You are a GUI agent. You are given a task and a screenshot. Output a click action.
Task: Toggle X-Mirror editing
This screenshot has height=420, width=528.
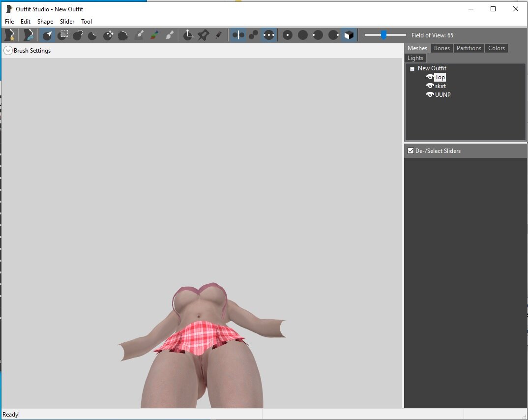pos(238,35)
